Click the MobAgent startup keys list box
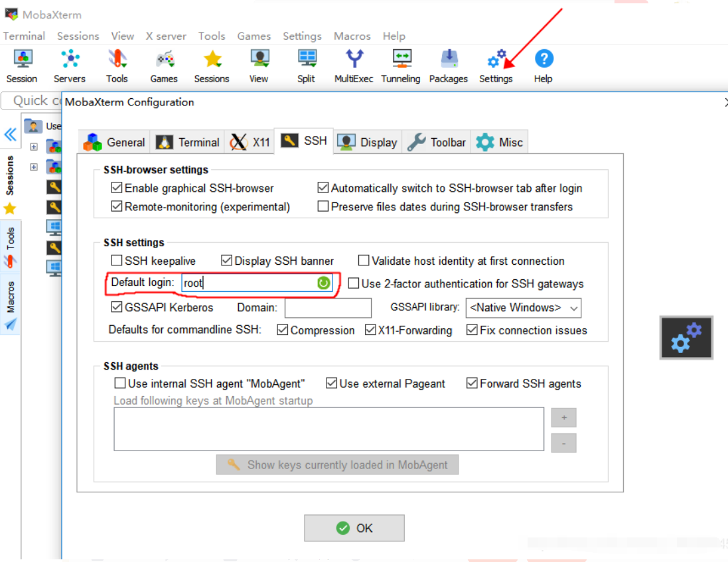This screenshot has width=728, height=562. click(x=328, y=429)
